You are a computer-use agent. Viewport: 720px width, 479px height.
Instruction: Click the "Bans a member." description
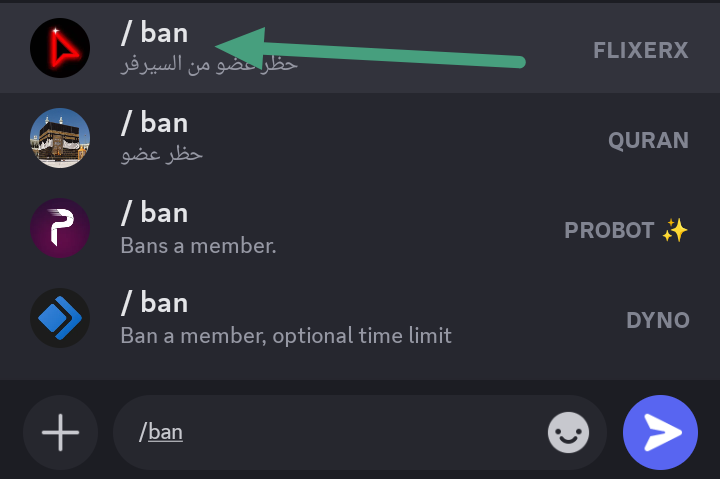pyautogui.click(x=198, y=245)
